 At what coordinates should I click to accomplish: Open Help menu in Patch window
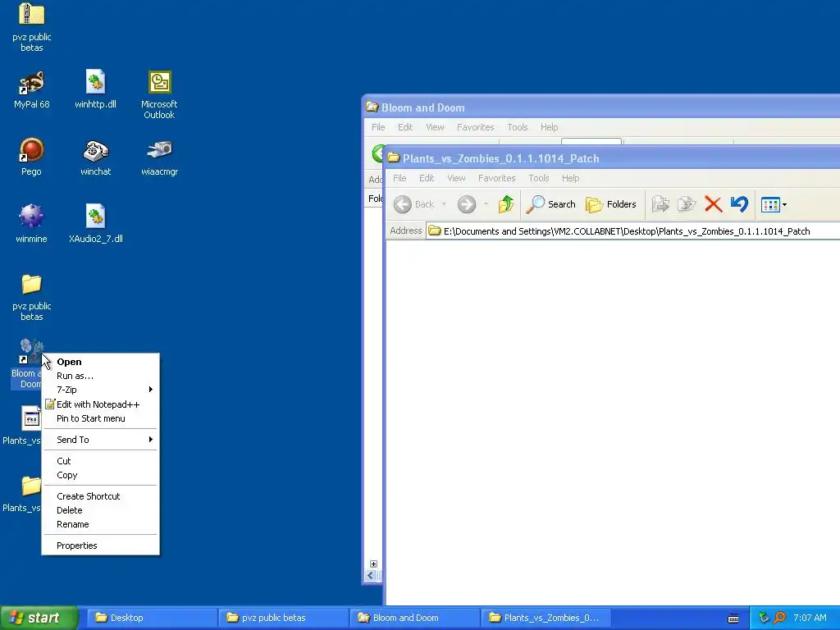571,178
